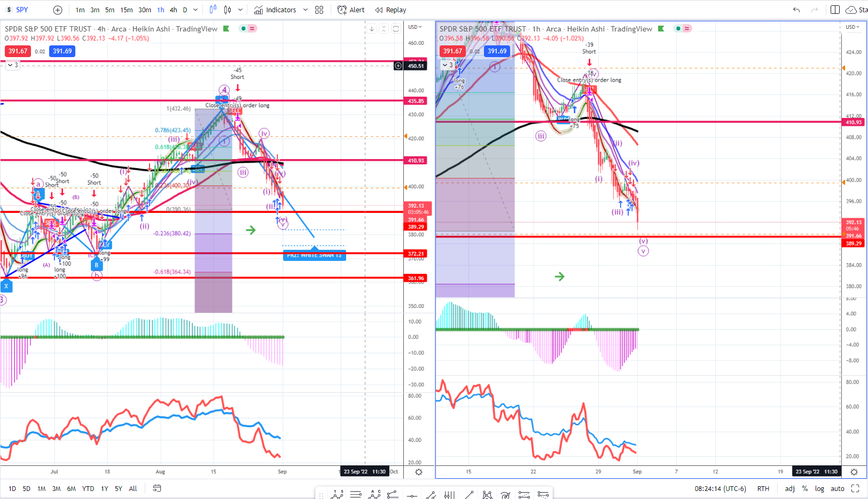Add a symbol to compare with the plus icon
The image size is (868, 499).
[58, 10]
